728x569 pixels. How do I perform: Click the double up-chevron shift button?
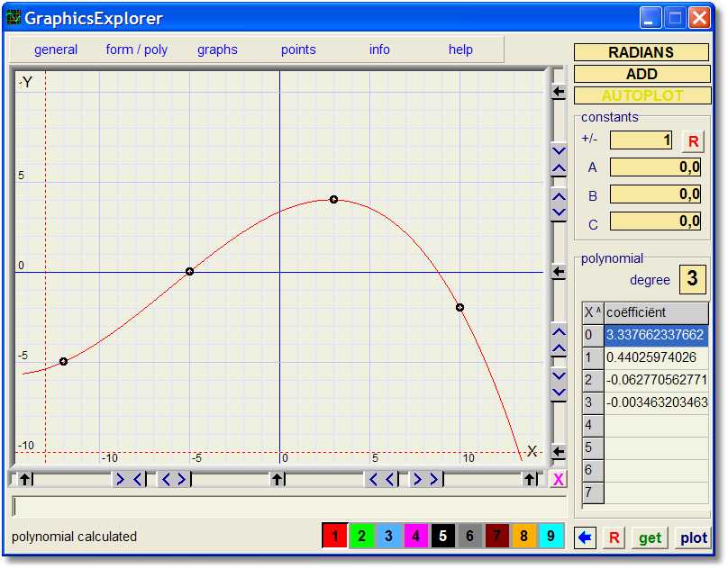pyautogui.click(x=559, y=340)
